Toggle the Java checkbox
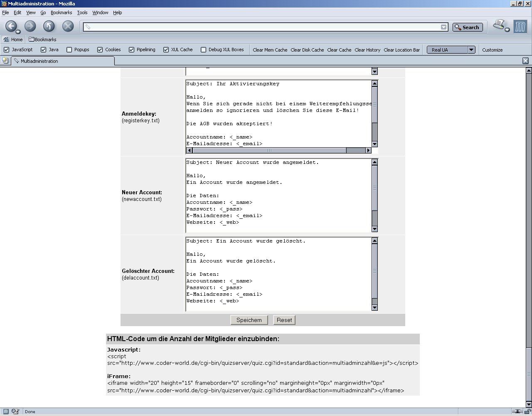 point(43,50)
